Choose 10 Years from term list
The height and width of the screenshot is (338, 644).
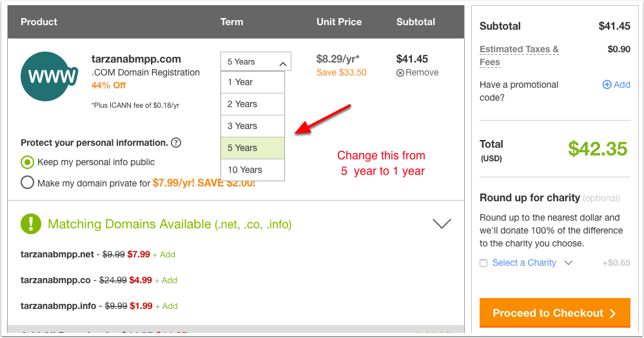(253, 170)
